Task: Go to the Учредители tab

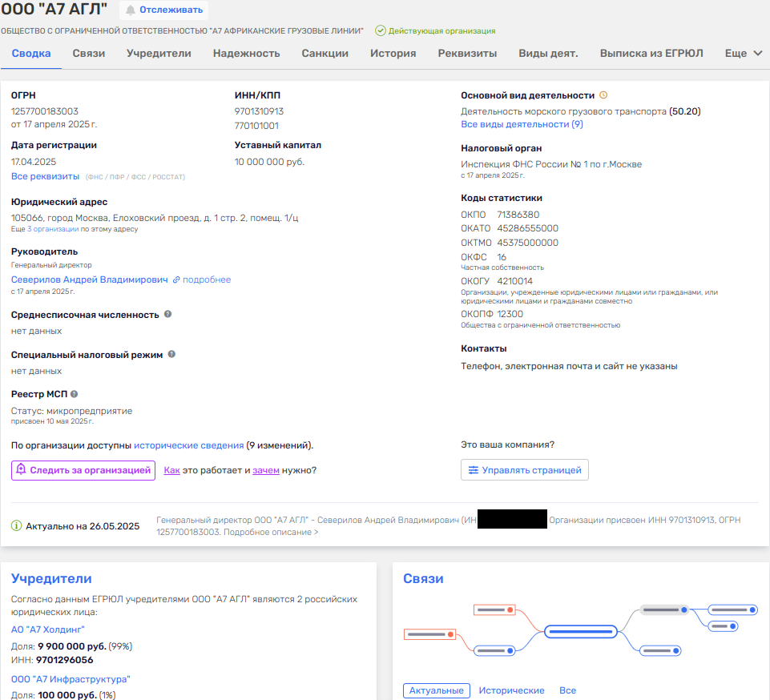Action: (x=159, y=53)
